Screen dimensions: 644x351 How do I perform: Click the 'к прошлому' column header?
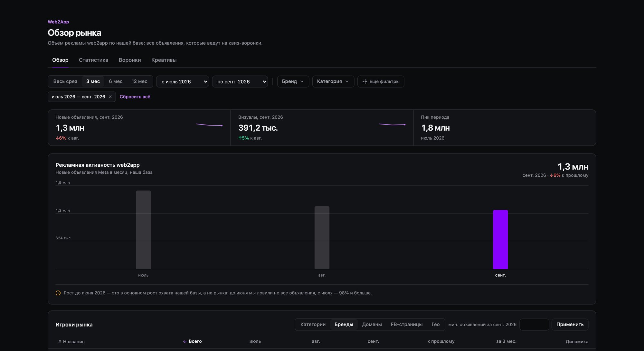click(441, 341)
